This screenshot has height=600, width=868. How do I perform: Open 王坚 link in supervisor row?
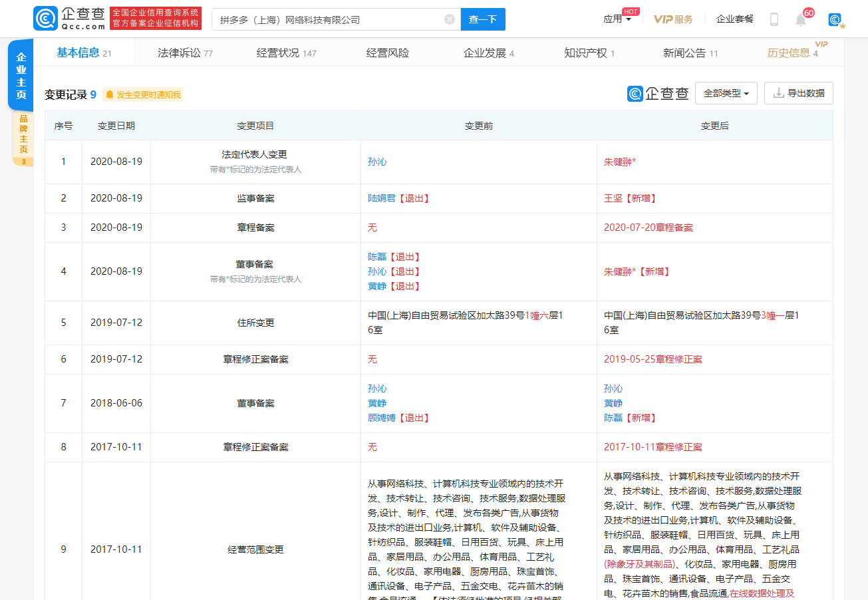pos(613,198)
